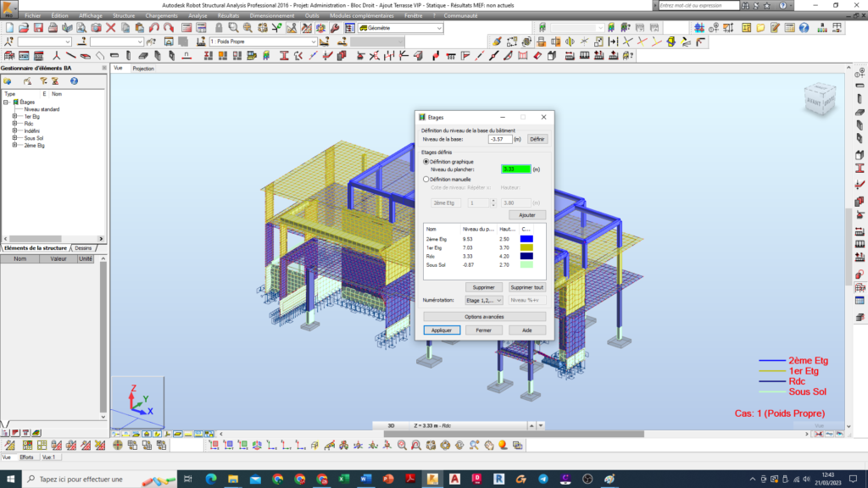Open the Numérotation dropdown in Etages dialog

[484, 300]
